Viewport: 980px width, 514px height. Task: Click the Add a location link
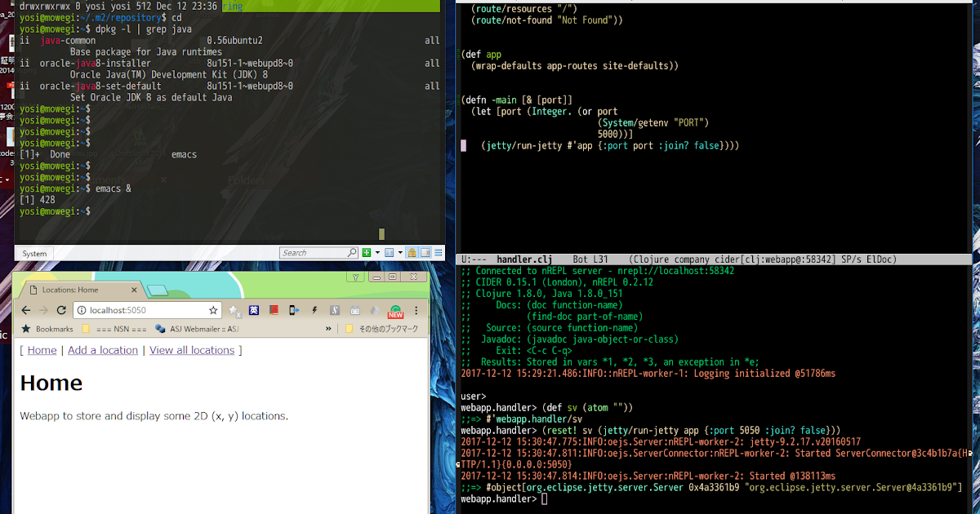(102, 349)
